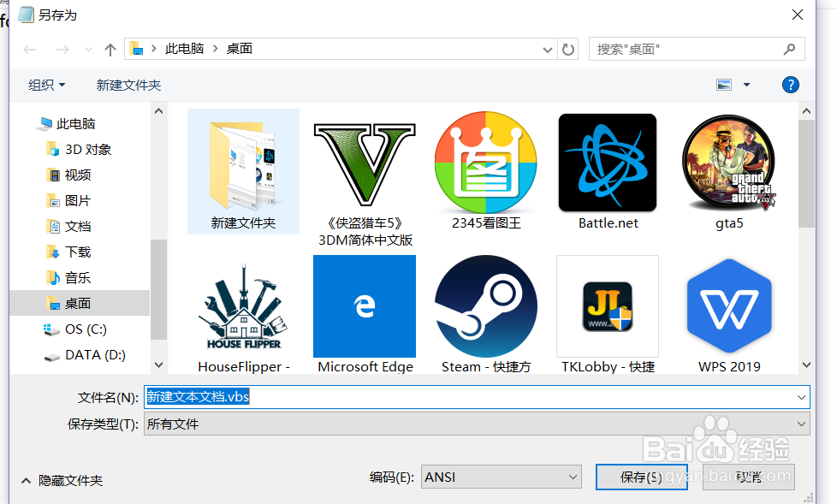This screenshot has width=837, height=504.
Task: Open 此电脑 in the navigation pane
Action: point(76,124)
